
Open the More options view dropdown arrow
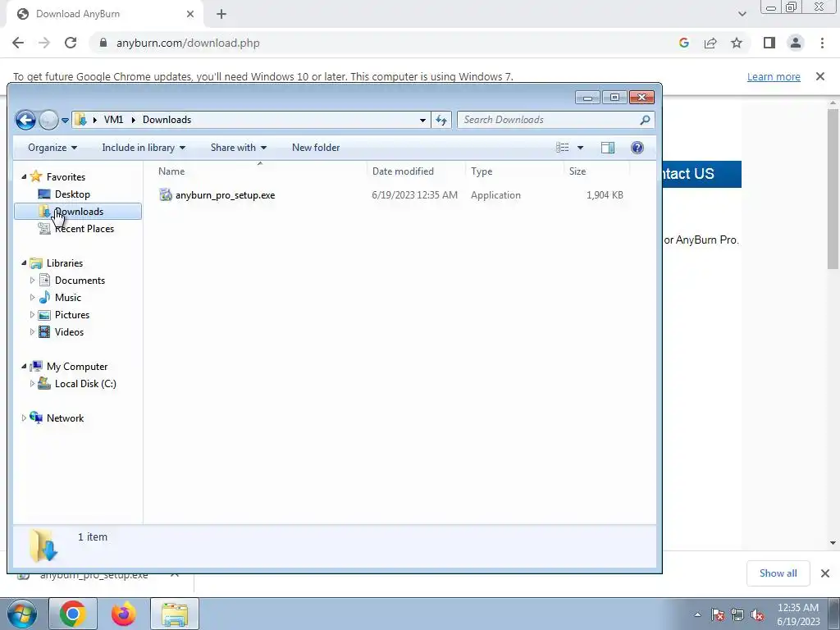(x=580, y=148)
